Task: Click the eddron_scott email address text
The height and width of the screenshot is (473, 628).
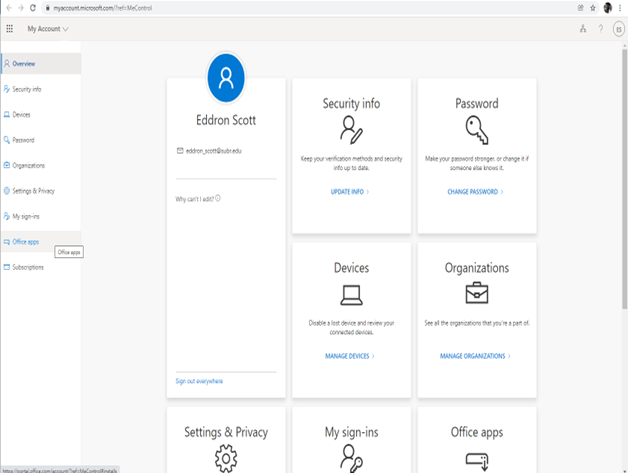Action: 213,151
